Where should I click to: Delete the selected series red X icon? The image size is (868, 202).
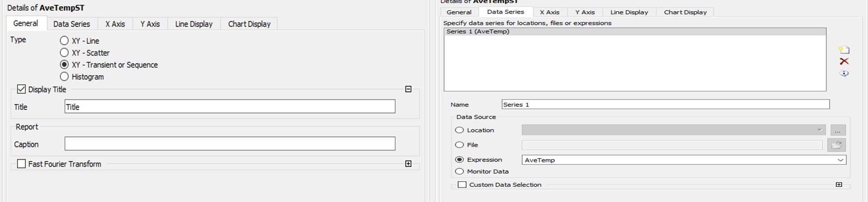(844, 61)
